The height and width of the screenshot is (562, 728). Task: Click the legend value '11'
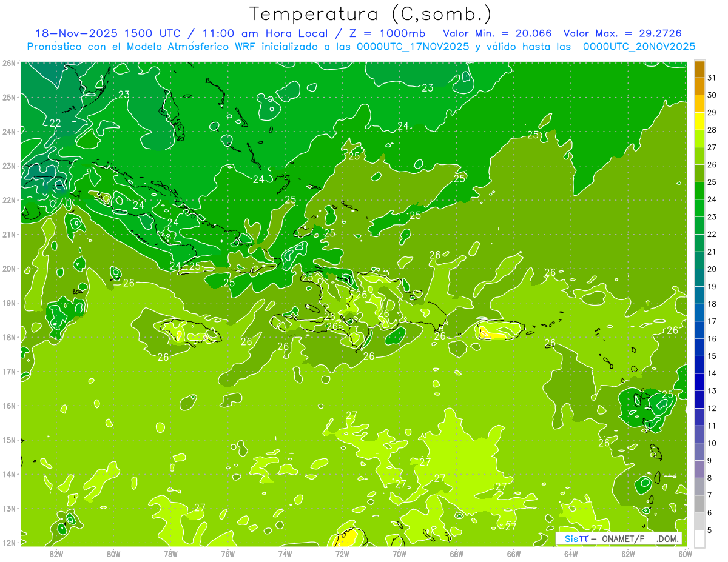[712, 425]
